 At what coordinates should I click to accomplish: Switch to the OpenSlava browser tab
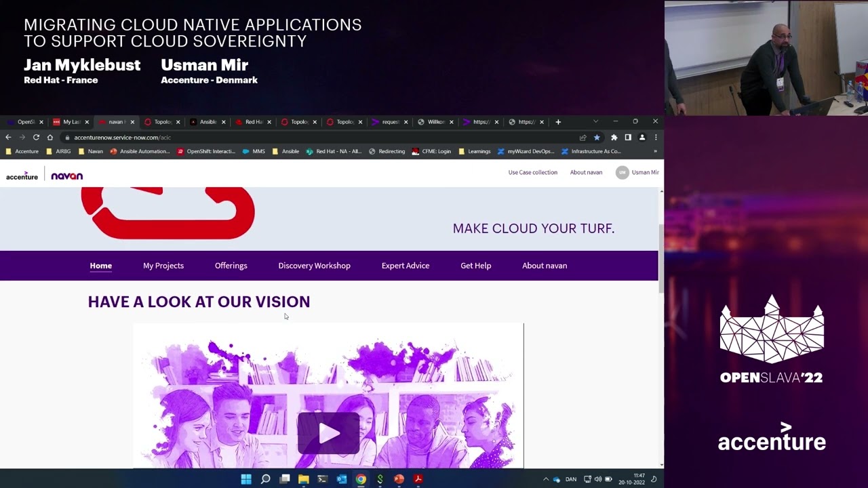click(x=24, y=122)
